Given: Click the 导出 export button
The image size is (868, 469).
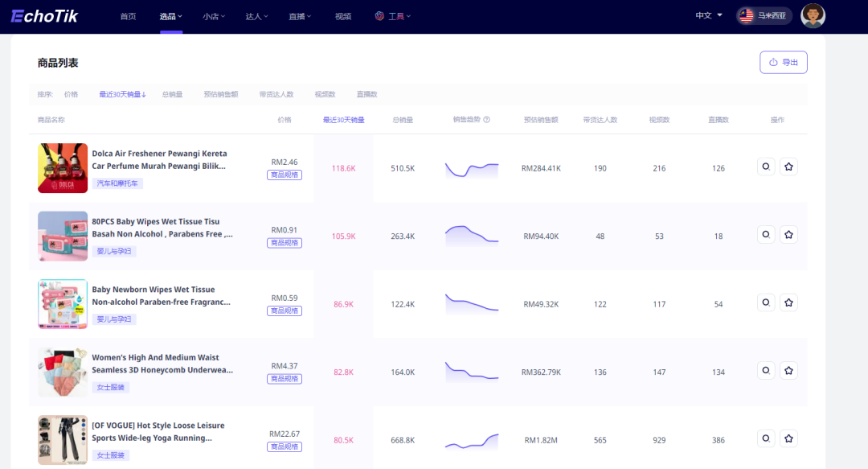Looking at the screenshot, I should pos(784,62).
